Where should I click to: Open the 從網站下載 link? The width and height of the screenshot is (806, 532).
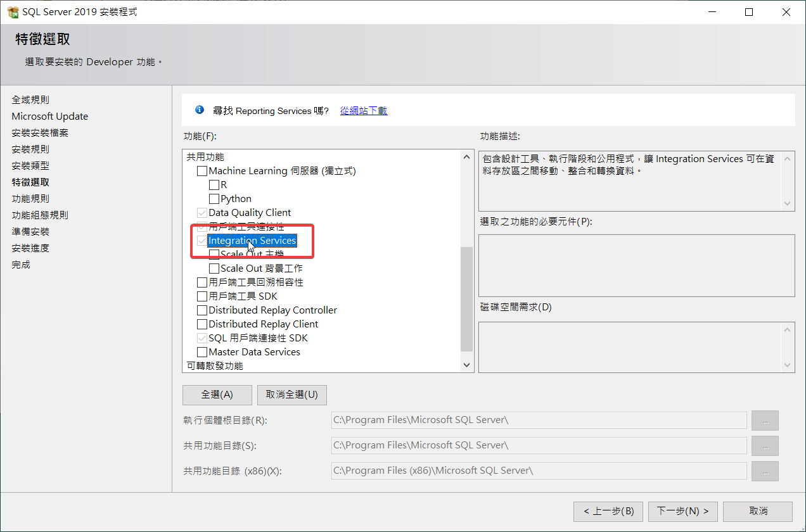click(363, 111)
